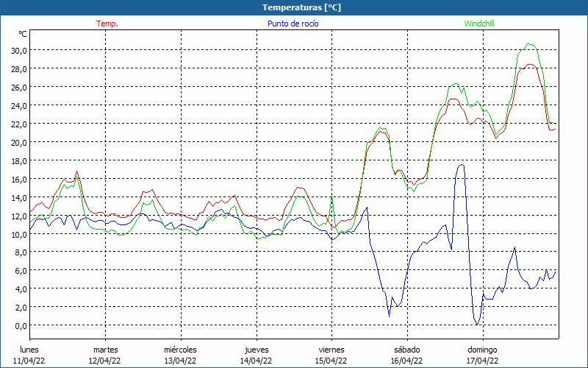
Task: Click the 28,0 y-axis value
Action: click(19, 68)
